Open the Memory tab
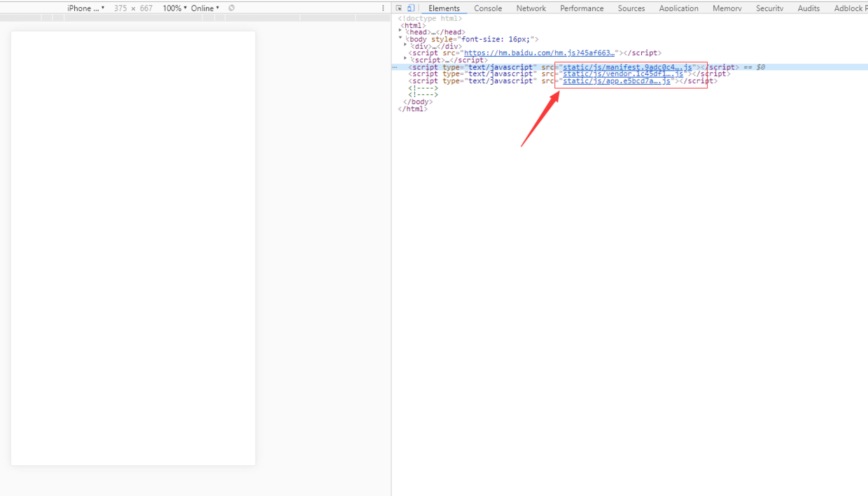Image resolution: width=868 pixels, height=496 pixels. [727, 8]
